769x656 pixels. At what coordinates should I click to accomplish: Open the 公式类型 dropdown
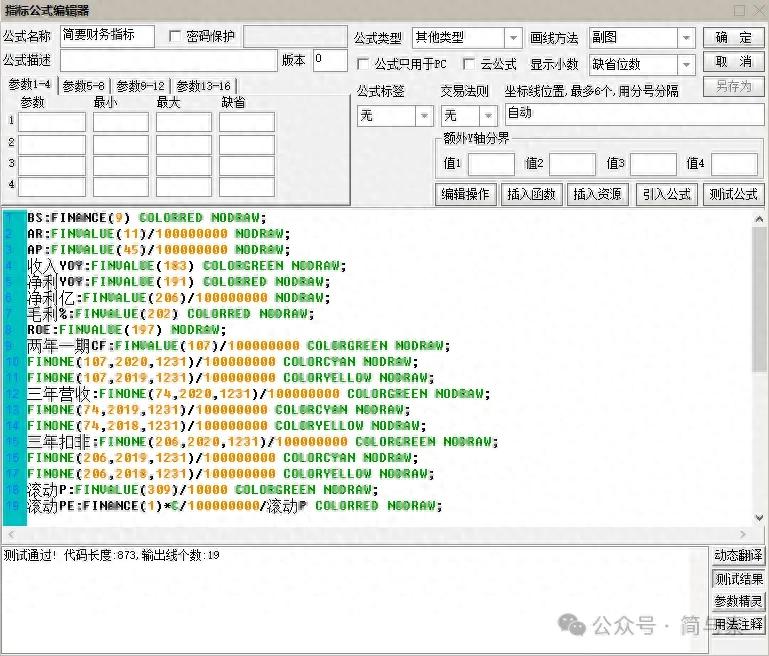coord(513,38)
